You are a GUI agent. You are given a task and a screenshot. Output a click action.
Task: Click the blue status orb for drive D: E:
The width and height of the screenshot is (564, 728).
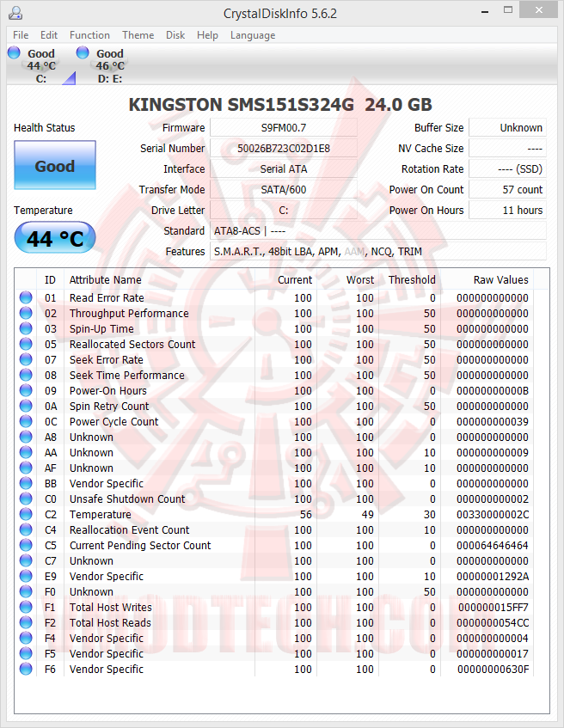point(83,52)
